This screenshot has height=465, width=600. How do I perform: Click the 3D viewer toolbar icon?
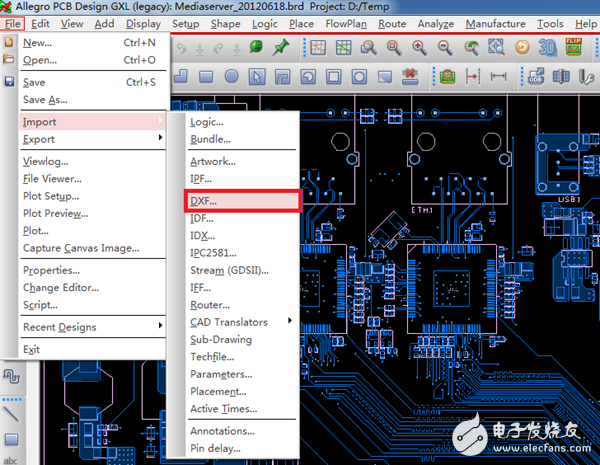coord(547,46)
